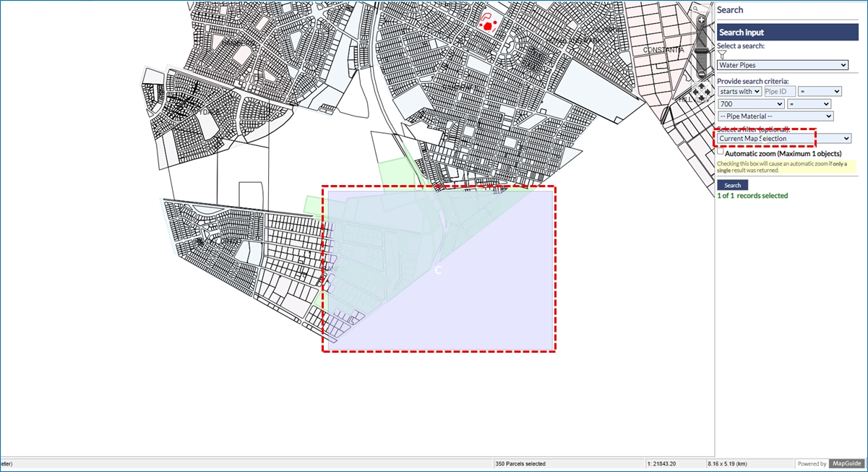868x472 pixels.
Task: Open the 700 value dropdown
Action: [x=750, y=104]
